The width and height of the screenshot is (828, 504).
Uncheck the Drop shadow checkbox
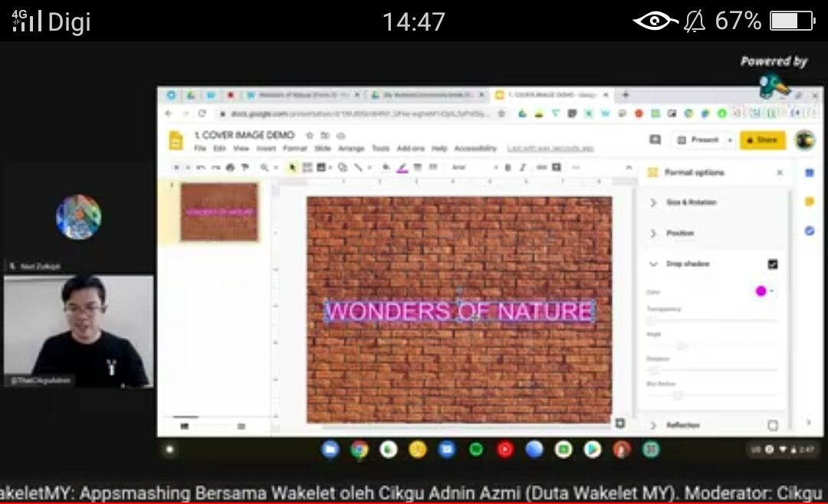[773, 264]
